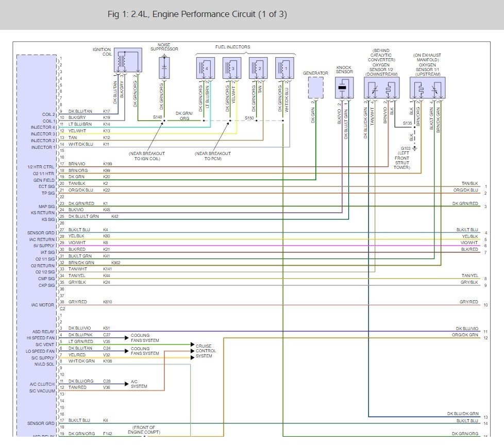
Task: Click the A/C System arrow
Action: 127,384
